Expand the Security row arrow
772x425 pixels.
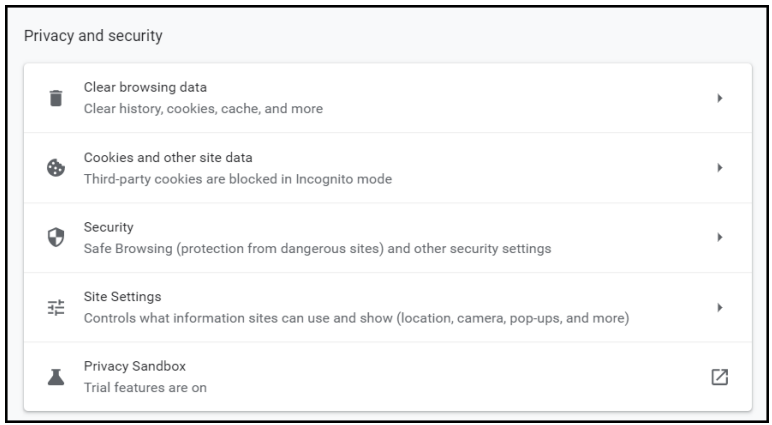click(720, 237)
